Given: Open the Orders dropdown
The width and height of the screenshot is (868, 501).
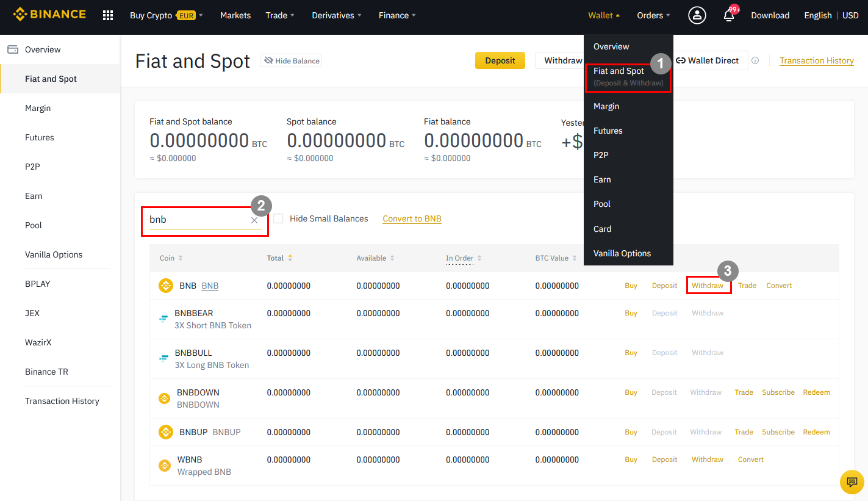Looking at the screenshot, I should [653, 15].
